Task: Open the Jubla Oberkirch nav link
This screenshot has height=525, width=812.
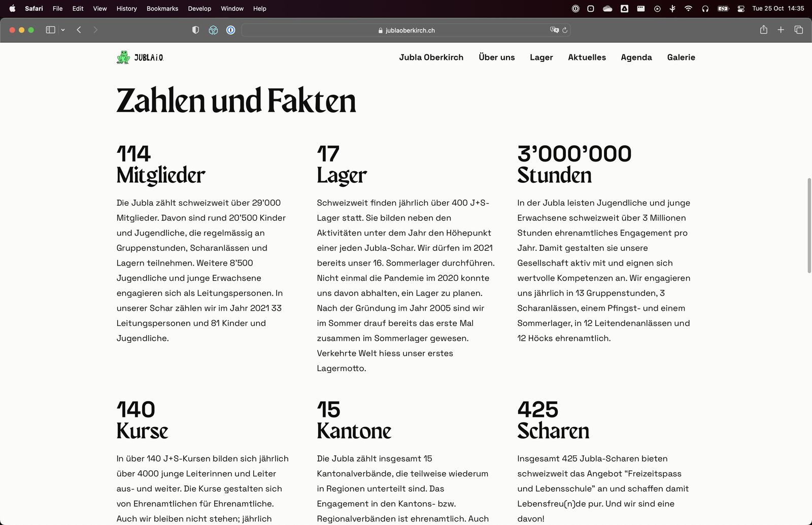Action: (431, 57)
